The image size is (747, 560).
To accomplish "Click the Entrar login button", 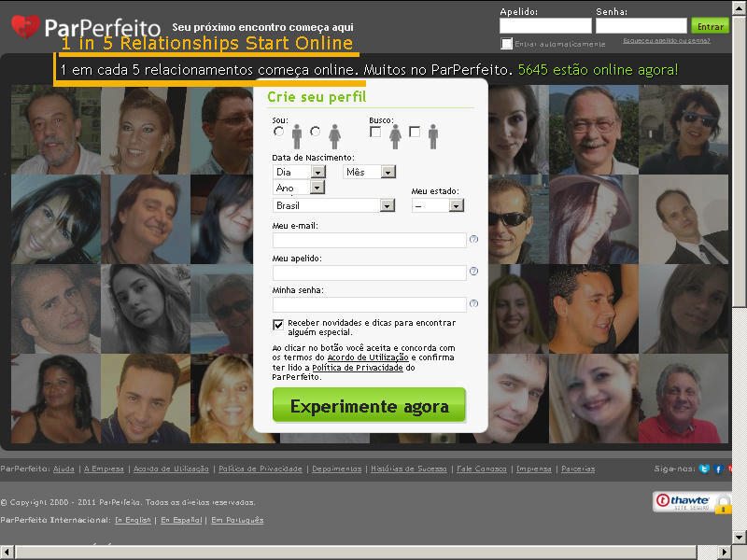I will click(x=711, y=26).
